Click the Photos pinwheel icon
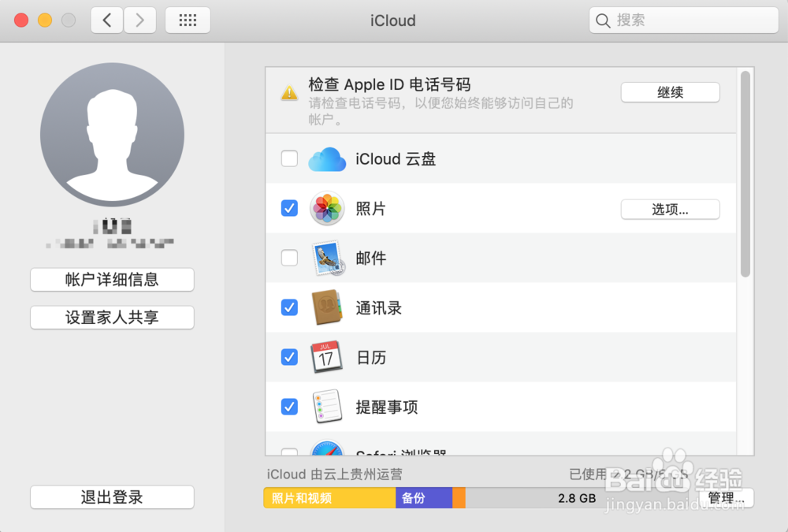 327,208
